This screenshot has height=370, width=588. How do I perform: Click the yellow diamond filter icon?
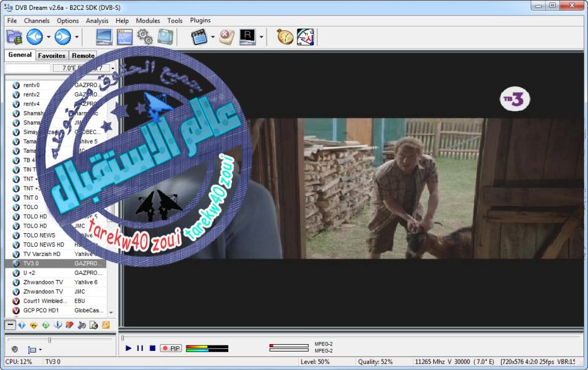pyautogui.click(x=34, y=325)
